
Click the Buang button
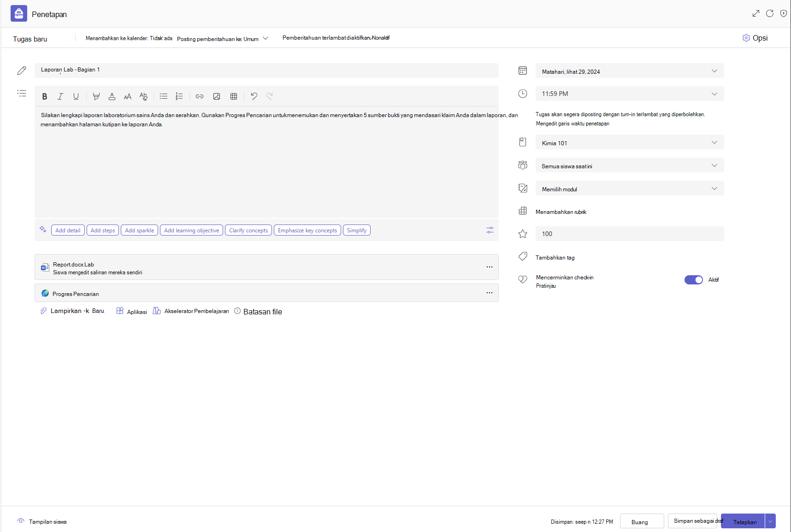pos(642,521)
